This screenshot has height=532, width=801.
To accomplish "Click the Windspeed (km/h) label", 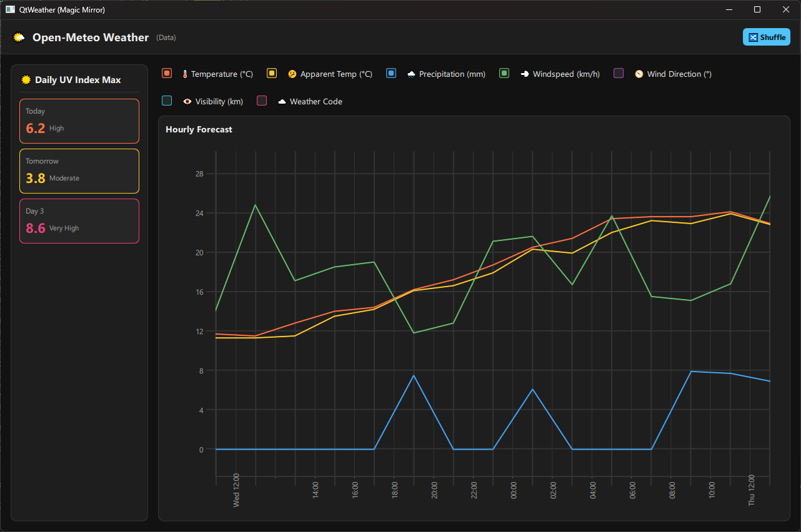I will pyautogui.click(x=566, y=74).
